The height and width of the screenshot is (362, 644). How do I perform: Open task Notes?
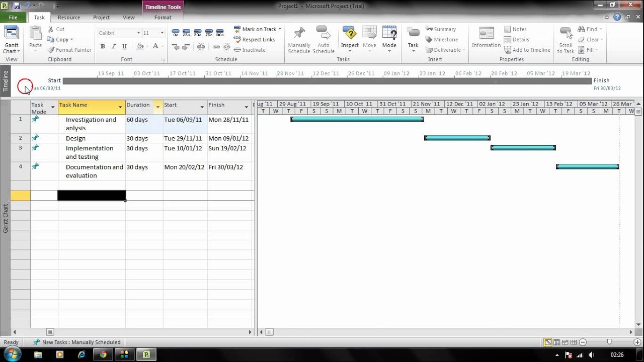click(x=515, y=29)
